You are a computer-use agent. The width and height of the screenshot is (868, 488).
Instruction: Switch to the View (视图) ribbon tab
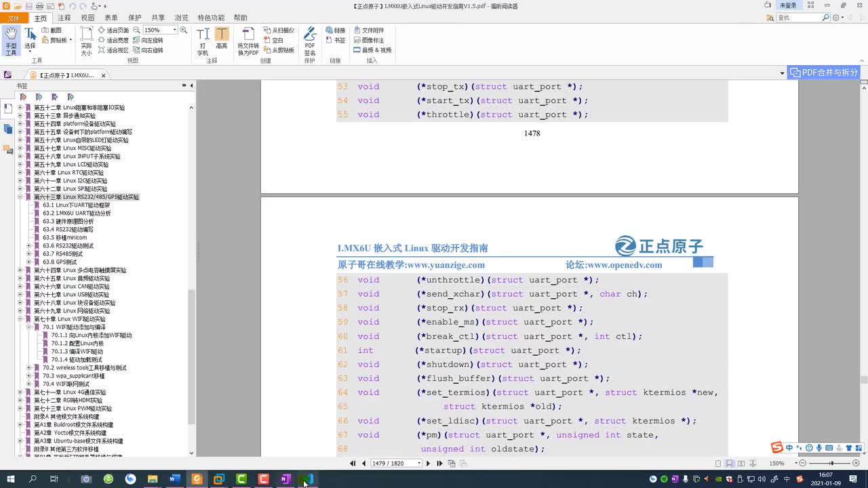87,18
